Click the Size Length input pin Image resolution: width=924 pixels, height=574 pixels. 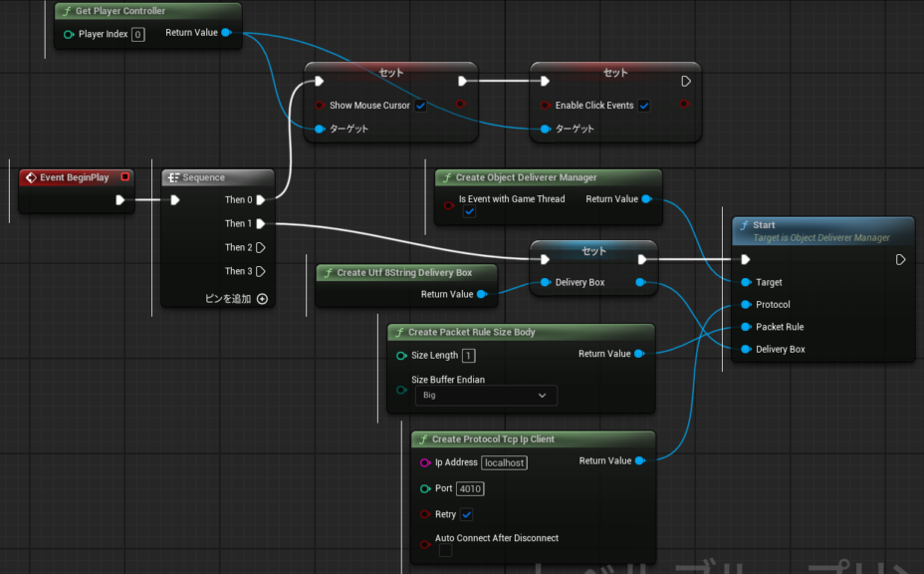(x=401, y=355)
